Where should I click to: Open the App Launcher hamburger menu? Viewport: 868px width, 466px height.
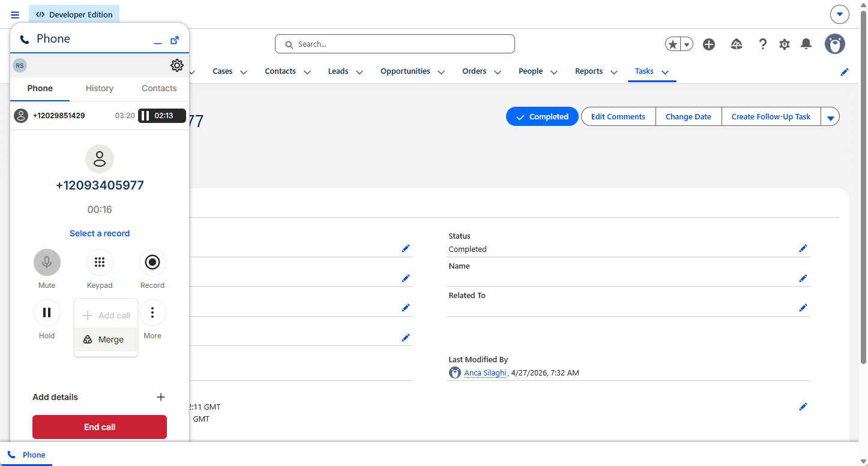click(x=15, y=15)
